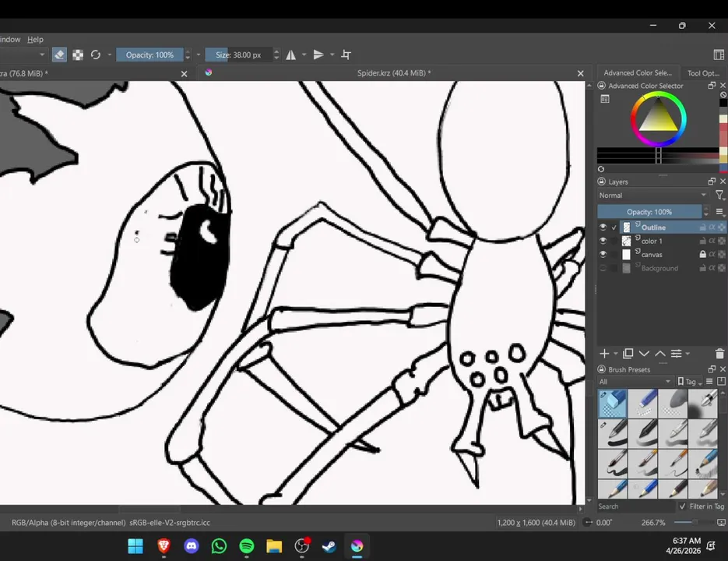Toggle the eraser mode button in toolbar

pyautogui.click(x=59, y=55)
